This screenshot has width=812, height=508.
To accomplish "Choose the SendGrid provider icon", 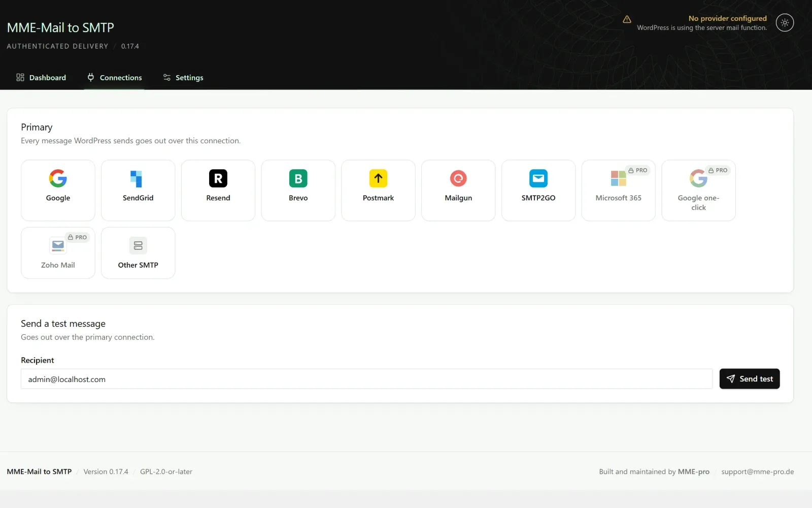I will click(136, 178).
